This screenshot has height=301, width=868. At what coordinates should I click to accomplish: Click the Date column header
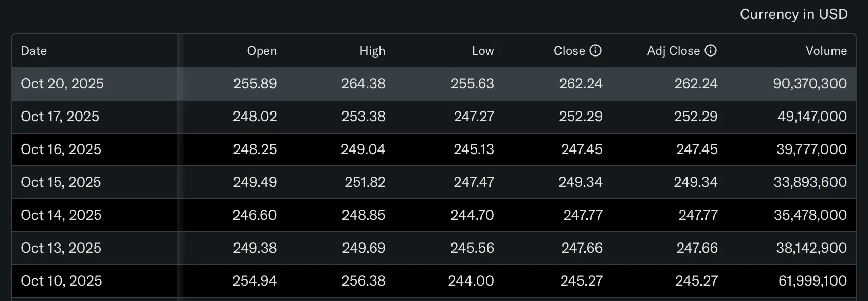[34, 51]
